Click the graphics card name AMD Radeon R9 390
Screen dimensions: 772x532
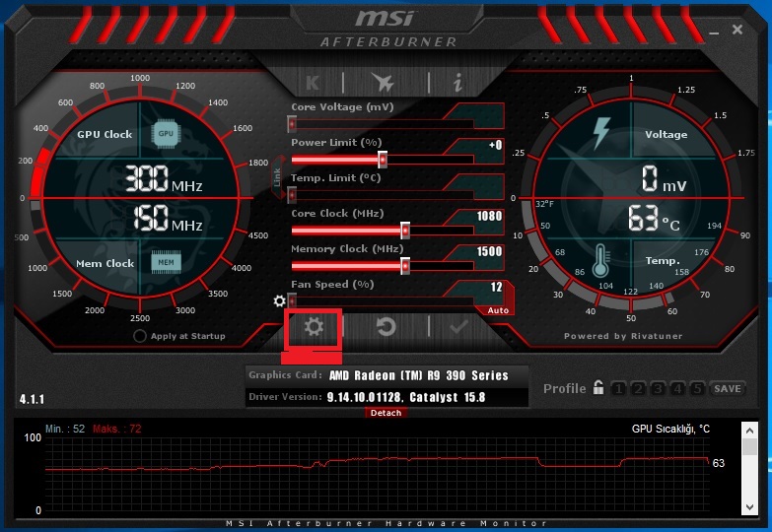418,375
